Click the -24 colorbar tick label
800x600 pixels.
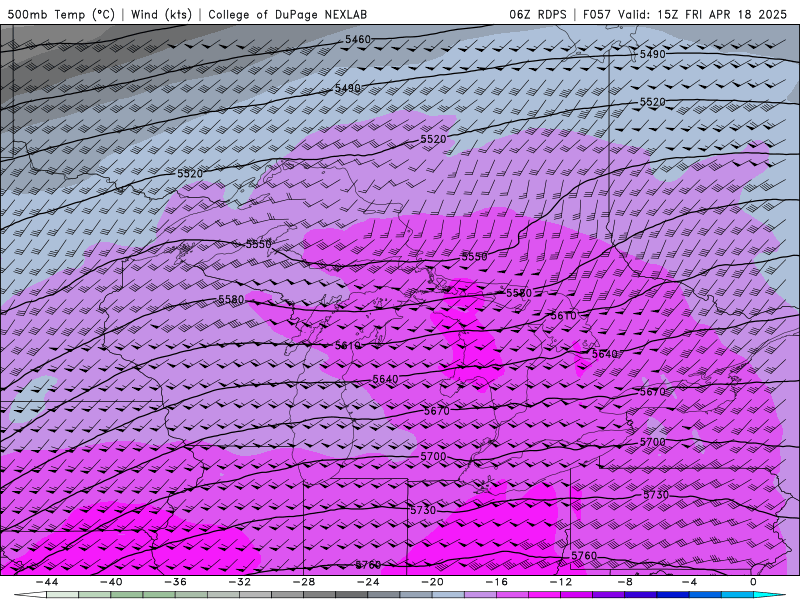[x=368, y=582]
